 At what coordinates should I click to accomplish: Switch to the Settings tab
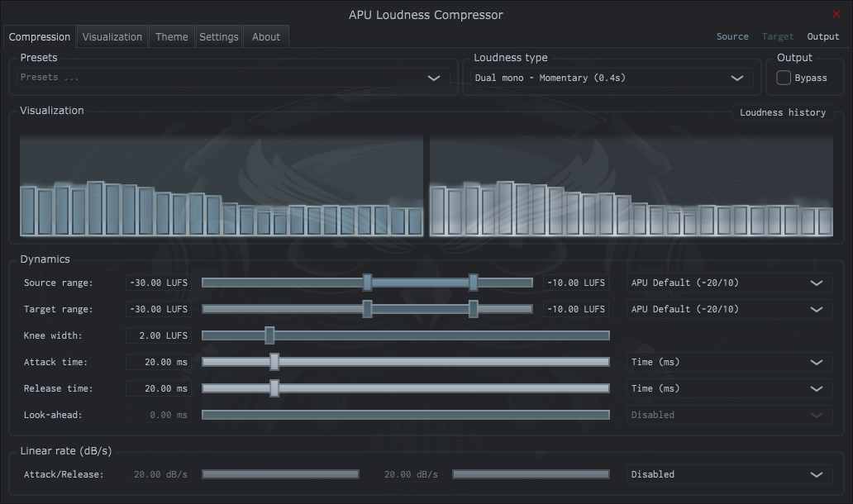218,36
